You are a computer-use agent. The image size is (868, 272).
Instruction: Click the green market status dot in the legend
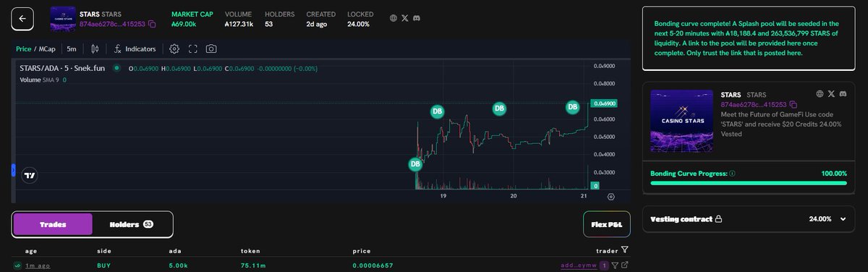[x=117, y=69]
